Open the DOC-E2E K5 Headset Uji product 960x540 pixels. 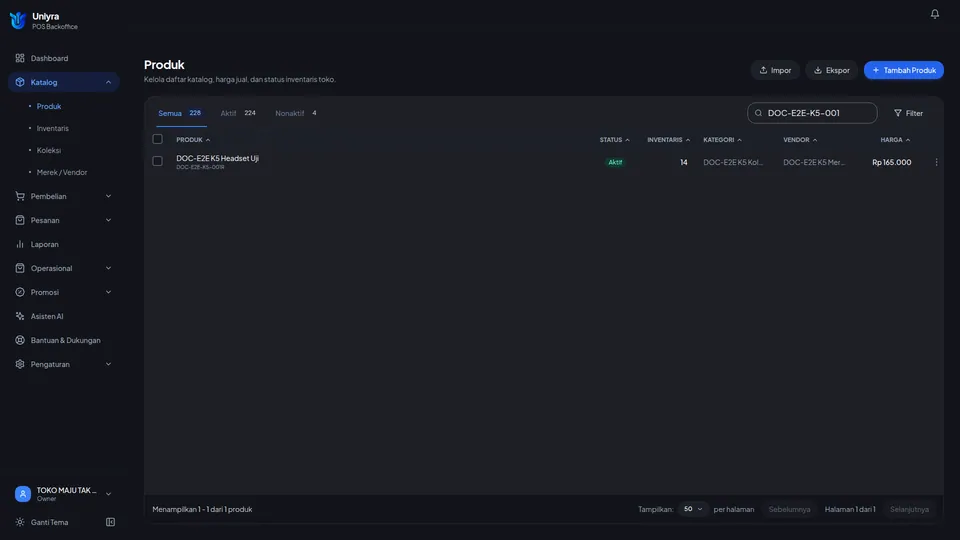[217, 158]
